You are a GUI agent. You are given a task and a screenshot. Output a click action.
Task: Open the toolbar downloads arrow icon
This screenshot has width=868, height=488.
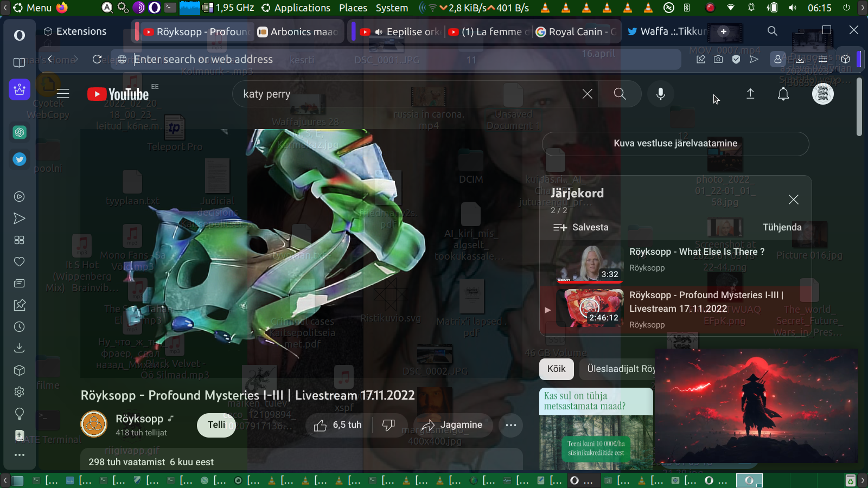pyautogui.click(x=800, y=59)
